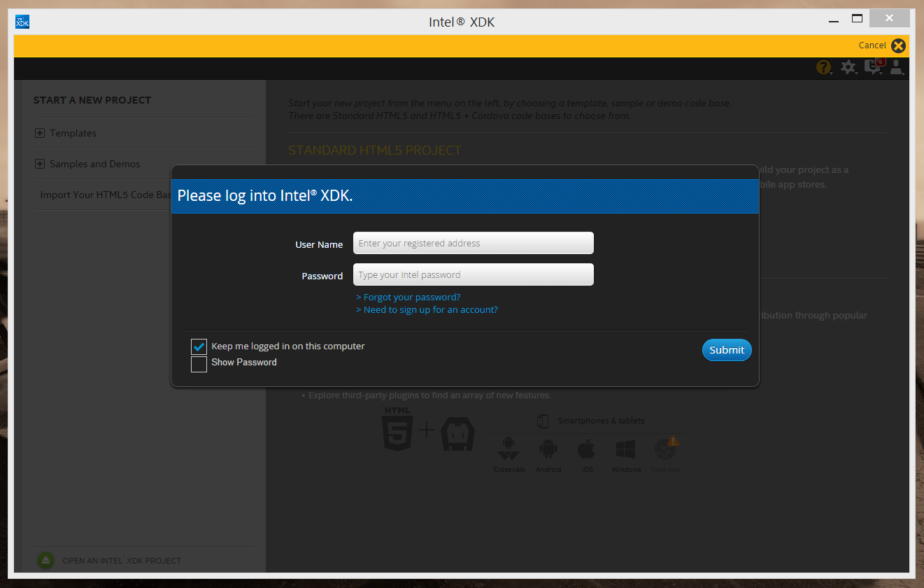Click the Cordova robot logo

click(458, 434)
